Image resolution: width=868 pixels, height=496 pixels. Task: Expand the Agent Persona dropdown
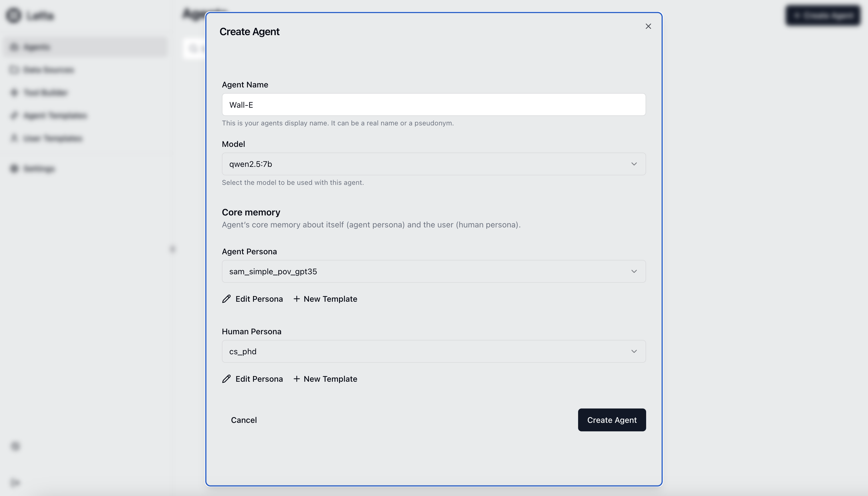(433, 271)
